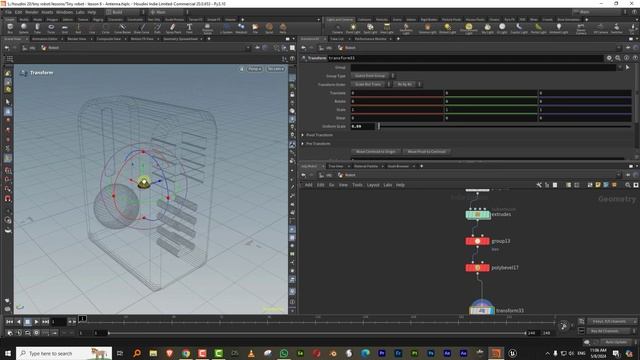Screen dimensions: 640x360
Task: Click the parameter search magnifier icon
Action: 618,58
